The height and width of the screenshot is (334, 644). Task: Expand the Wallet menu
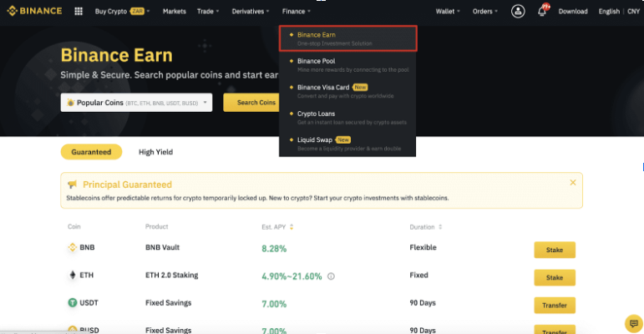[448, 11]
